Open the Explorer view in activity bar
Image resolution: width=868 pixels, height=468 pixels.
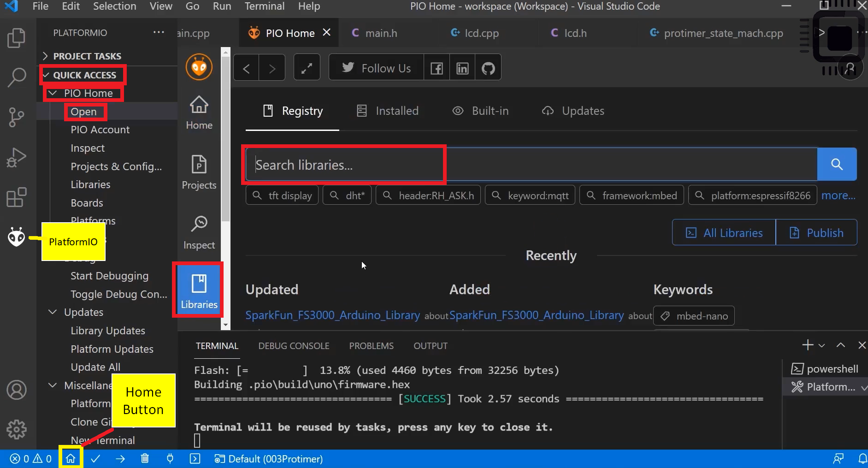click(x=17, y=38)
